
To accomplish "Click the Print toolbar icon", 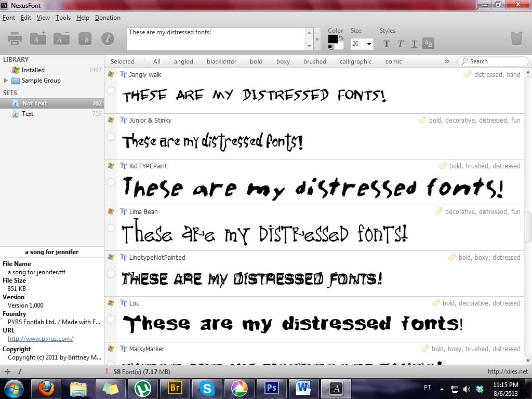I will pyautogui.click(x=15, y=38).
